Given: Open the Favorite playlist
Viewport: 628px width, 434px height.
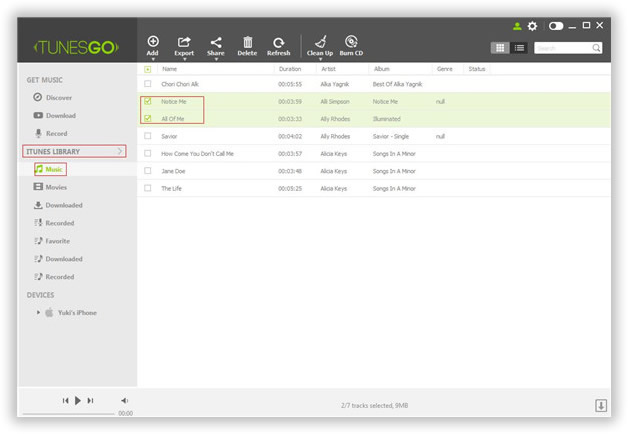Looking at the screenshot, I should 52,241.
